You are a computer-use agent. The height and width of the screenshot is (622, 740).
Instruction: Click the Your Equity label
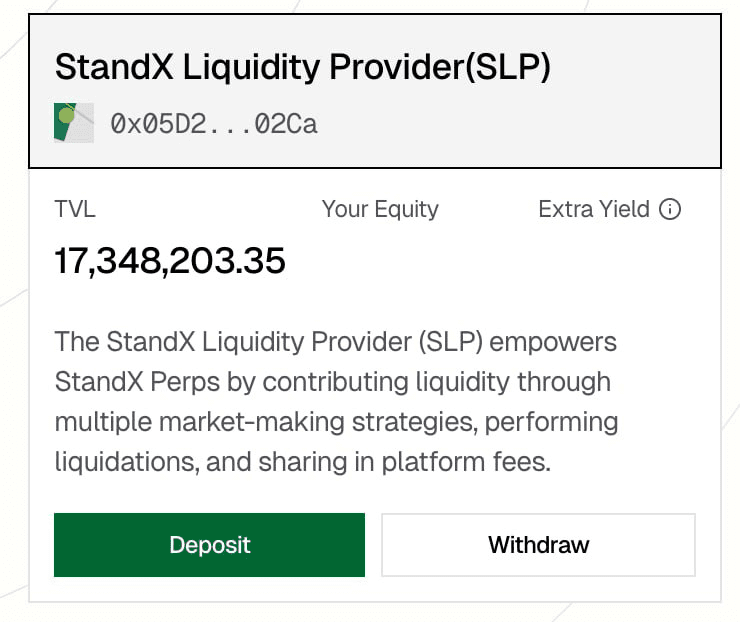380,210
